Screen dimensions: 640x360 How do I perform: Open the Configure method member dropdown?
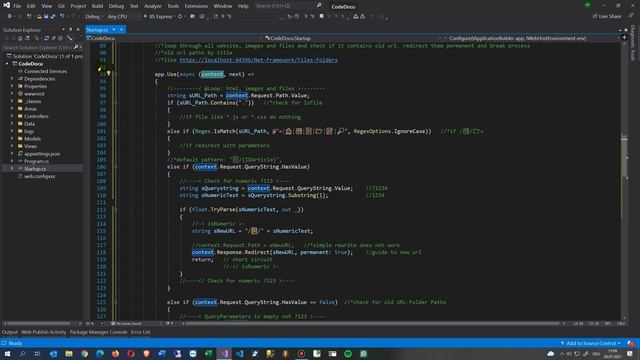[x=532, y=38]
